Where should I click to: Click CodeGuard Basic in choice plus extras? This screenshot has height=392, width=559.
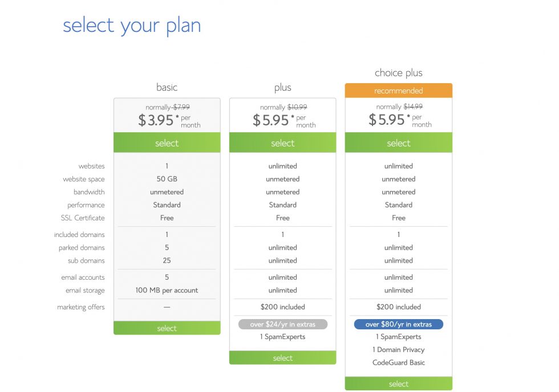[x=399, y=362]
